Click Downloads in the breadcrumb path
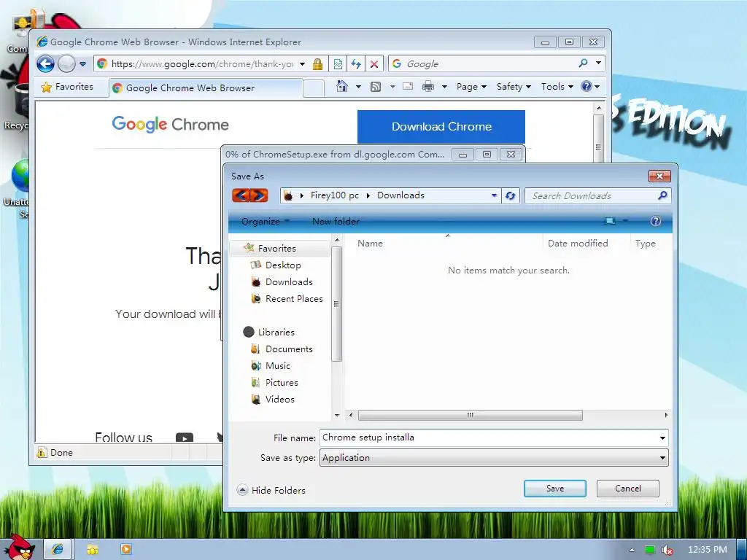Image resolution: width=747 pixels, height=560 pixels. click(x=400, y=195)
